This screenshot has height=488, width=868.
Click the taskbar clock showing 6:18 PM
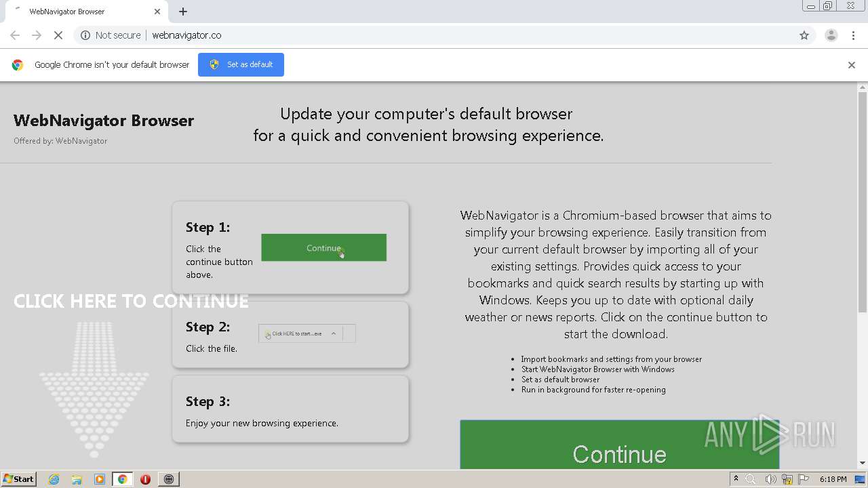(833, 479)
